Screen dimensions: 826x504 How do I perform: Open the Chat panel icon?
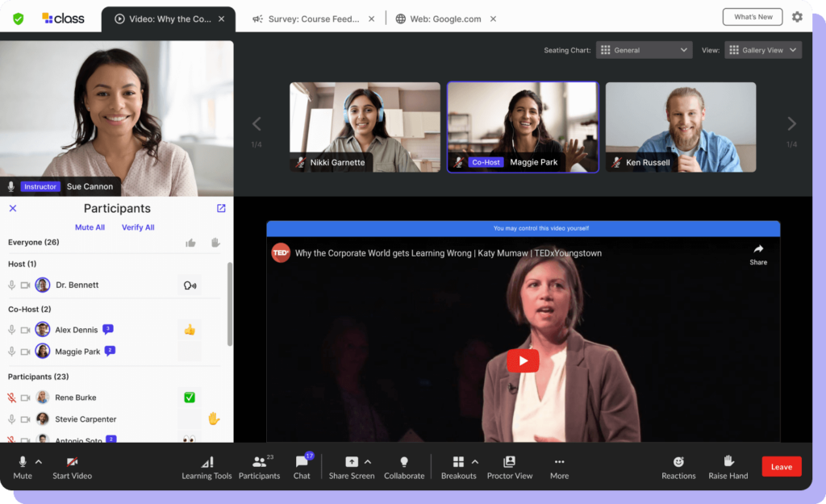point(302,462)
